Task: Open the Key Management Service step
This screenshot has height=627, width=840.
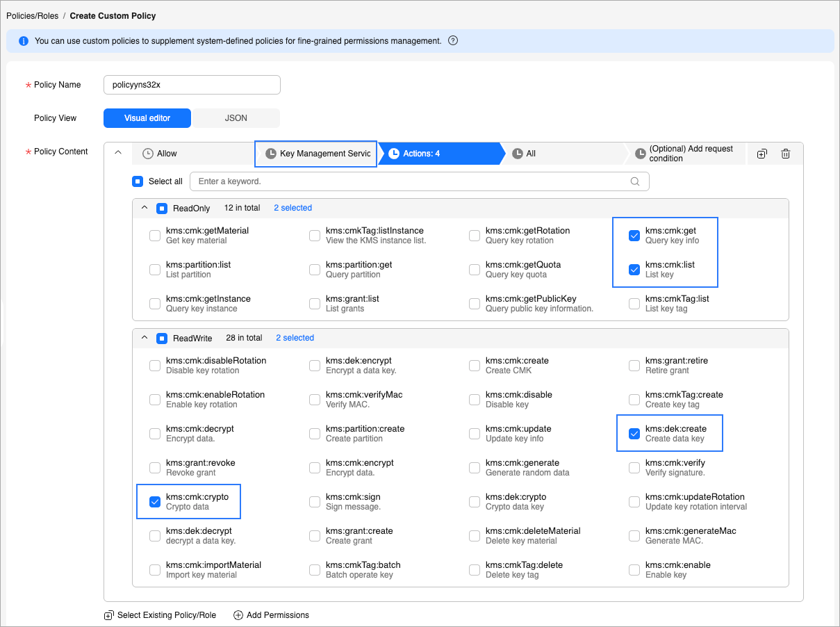Action: tap(317, 154)
